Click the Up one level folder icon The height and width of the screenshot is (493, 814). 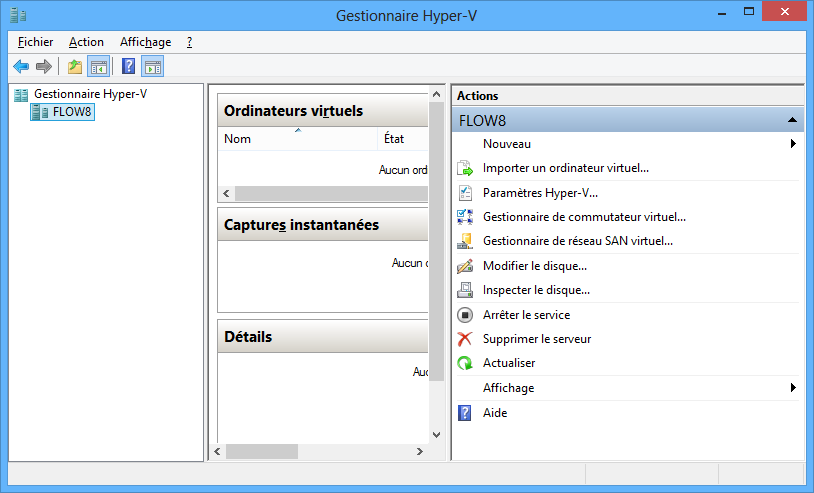coord(75,67)
